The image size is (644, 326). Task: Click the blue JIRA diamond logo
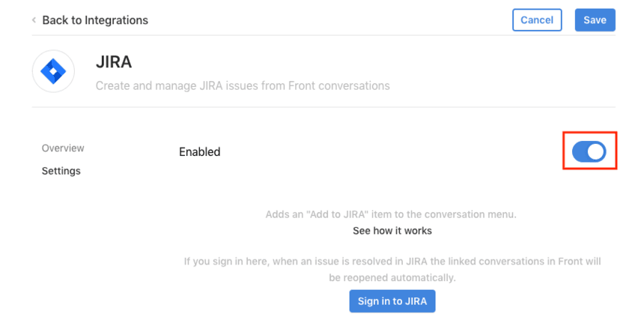[53, 71]
